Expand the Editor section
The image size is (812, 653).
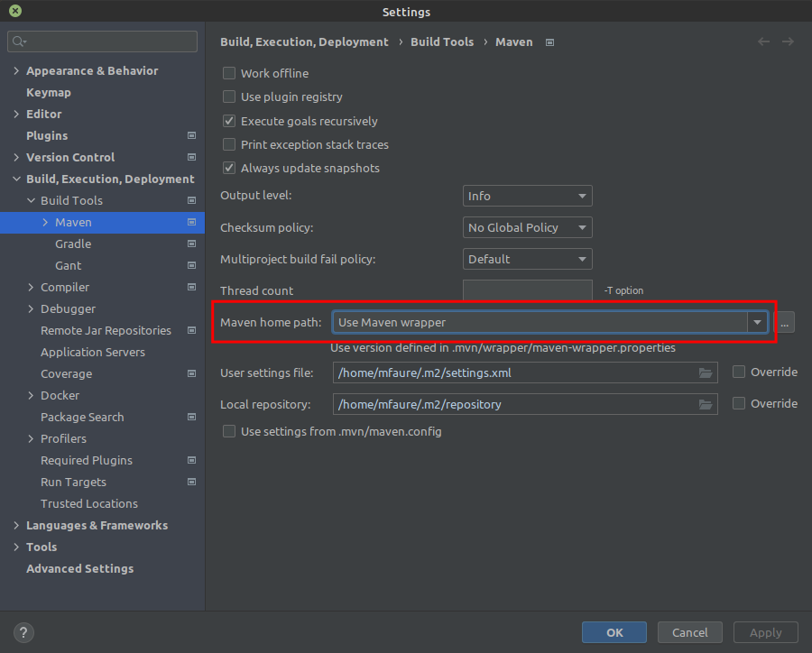(16, 114)
